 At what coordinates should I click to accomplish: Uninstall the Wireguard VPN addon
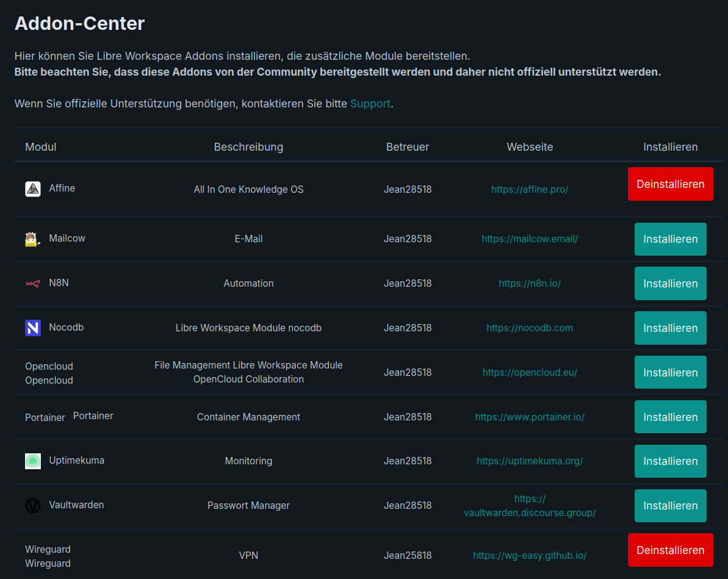tap(670, 550)
